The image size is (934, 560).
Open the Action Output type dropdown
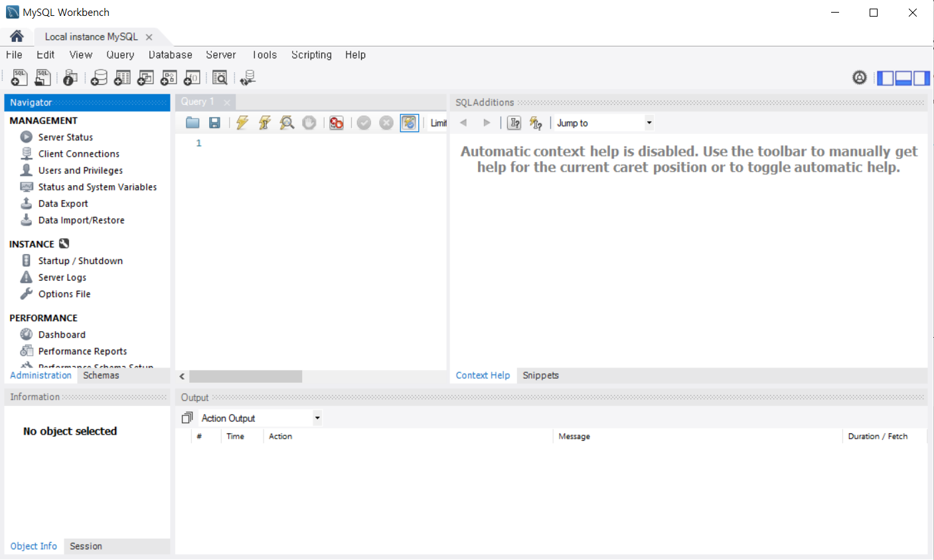coord(260,418)
